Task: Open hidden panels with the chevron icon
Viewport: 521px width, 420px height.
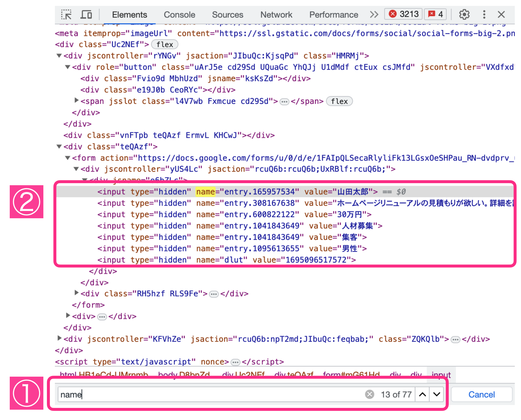Action: point(374,14)
